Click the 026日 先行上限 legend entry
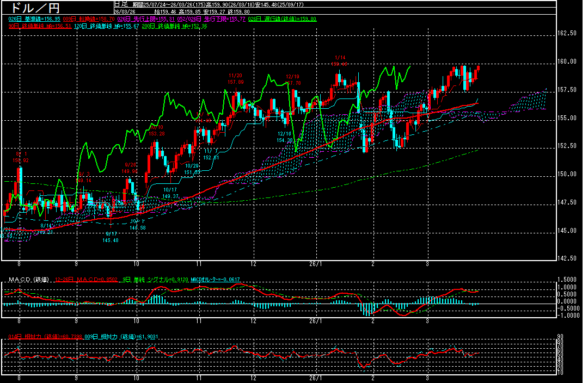Viewport: 588px width, 383px height. tap(153, 18)
